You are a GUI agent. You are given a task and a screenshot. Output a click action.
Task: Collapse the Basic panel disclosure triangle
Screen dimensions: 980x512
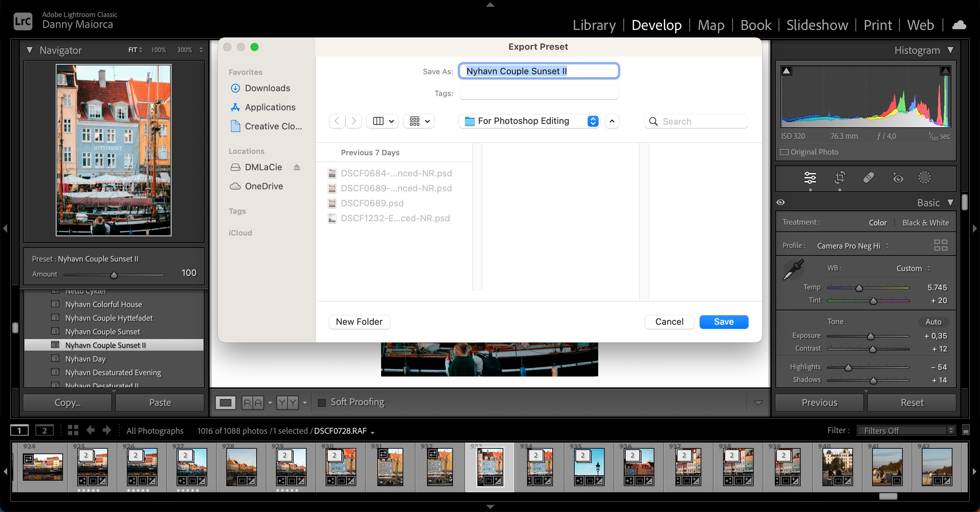click(x=950, y=203)
